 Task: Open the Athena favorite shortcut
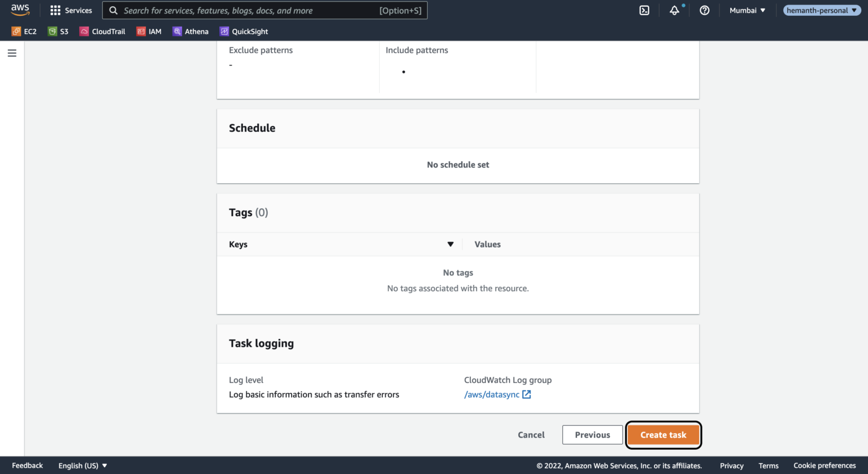click(190, 31)
